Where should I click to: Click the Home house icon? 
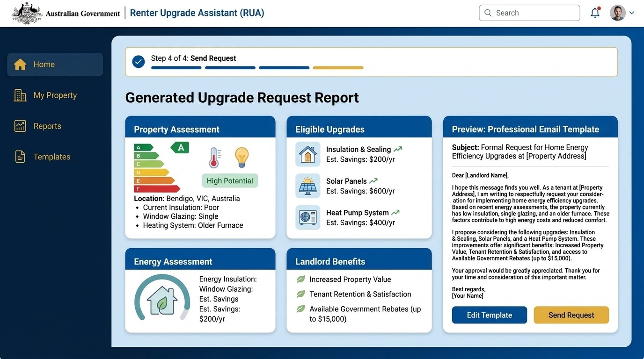coord(20,65)
